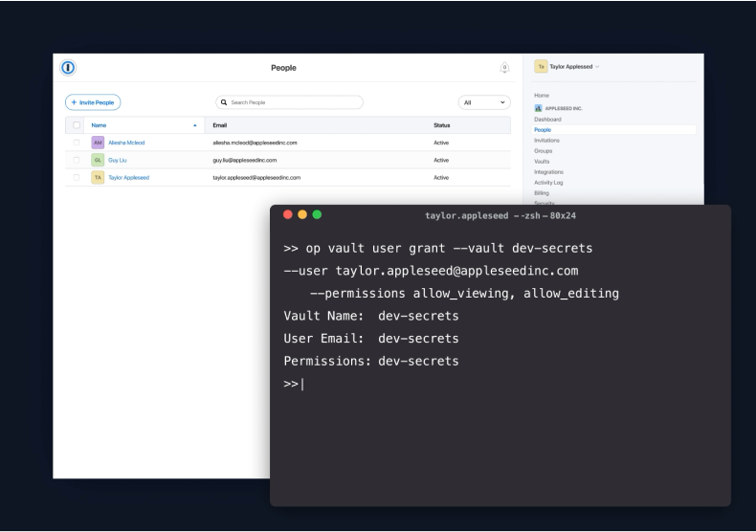This screenshot has width=756, height=532.
Task: Click the 1Password logo icon
Action: [x=68, y=68]
